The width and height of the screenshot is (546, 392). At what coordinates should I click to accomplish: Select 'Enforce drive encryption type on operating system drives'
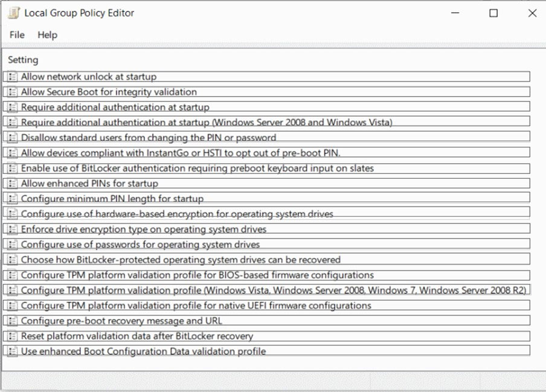267,229
